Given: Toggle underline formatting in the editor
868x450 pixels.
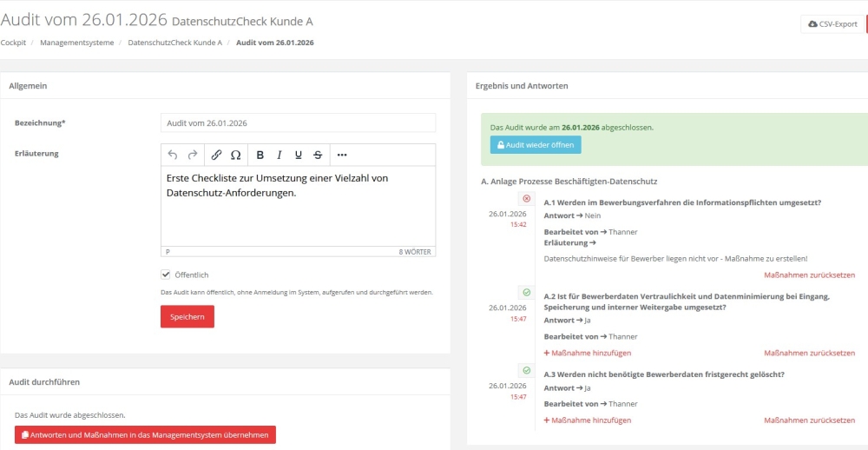Looking at the screenshot, I should [299, 155].
